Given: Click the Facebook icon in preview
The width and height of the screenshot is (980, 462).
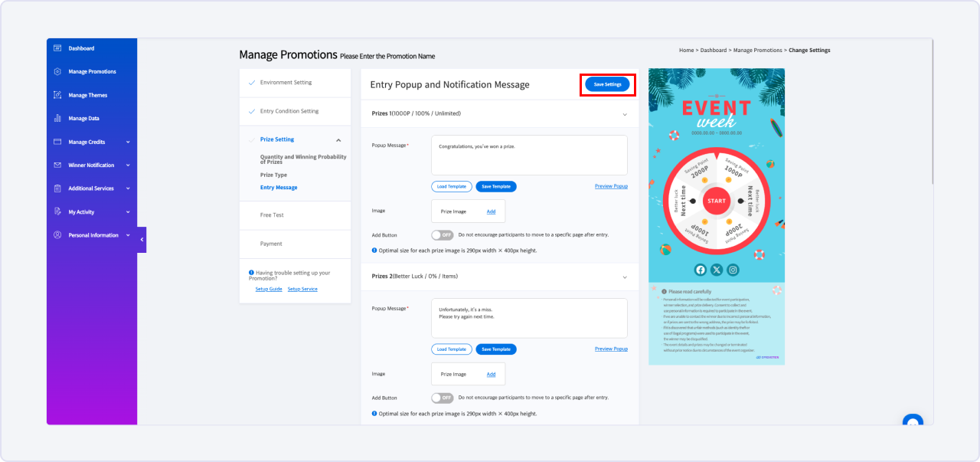Looking at the screenshot, I should tap(700, 270).
